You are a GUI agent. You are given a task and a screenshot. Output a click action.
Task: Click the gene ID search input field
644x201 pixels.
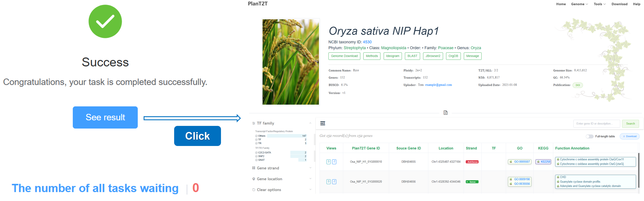tap(596, 124)
